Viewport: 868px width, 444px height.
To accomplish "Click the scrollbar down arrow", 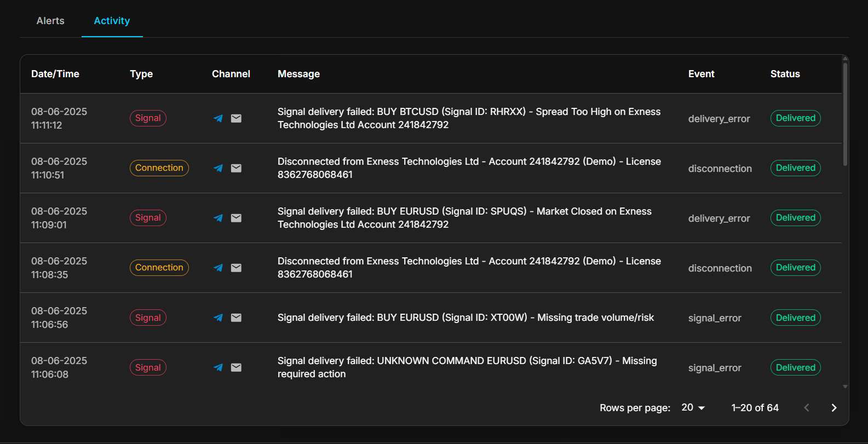I will coord(845,387).
